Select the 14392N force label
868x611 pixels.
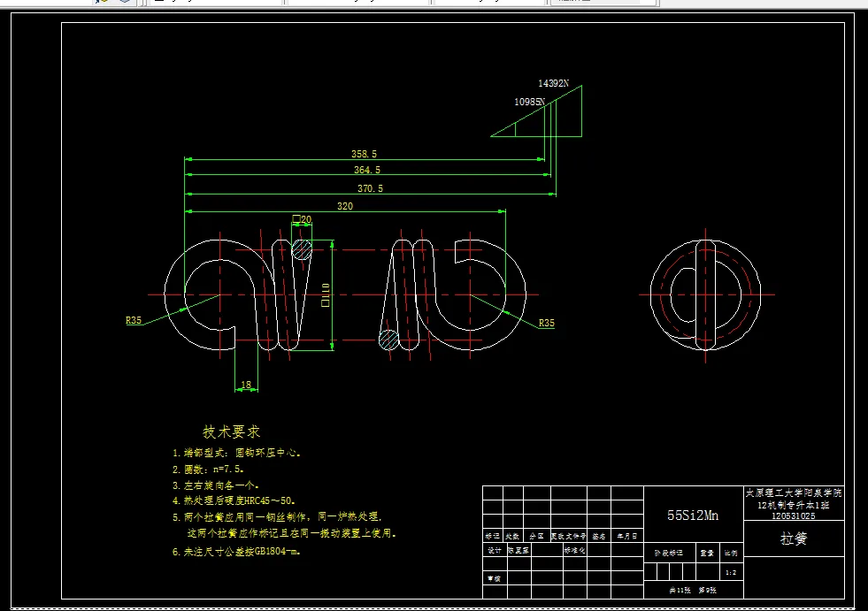[553, 84]
